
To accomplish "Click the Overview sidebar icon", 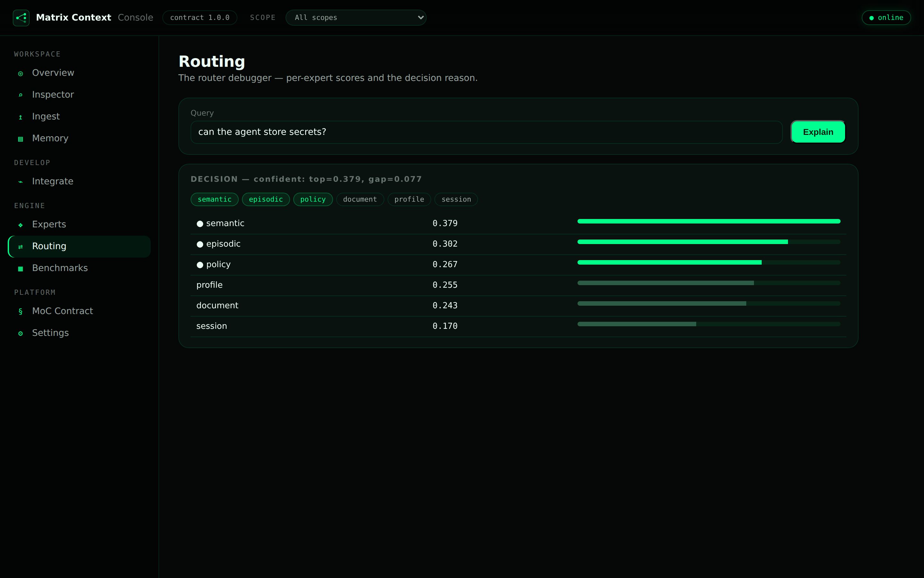I will click(21, 74).
